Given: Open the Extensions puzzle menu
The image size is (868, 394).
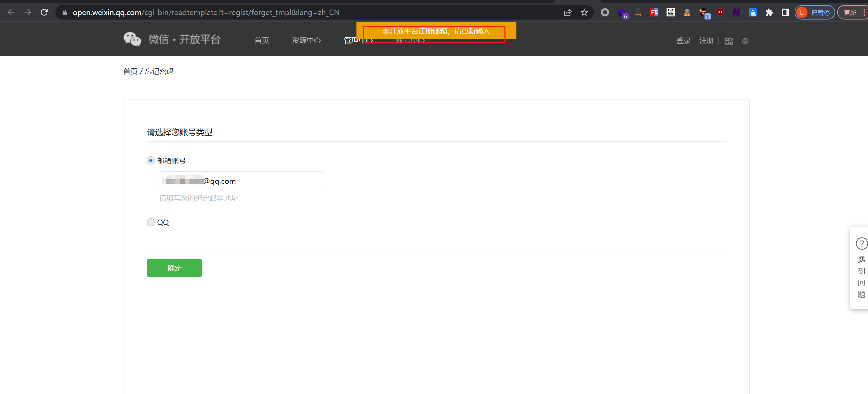Looking at the screenshot, I should 769,13.
